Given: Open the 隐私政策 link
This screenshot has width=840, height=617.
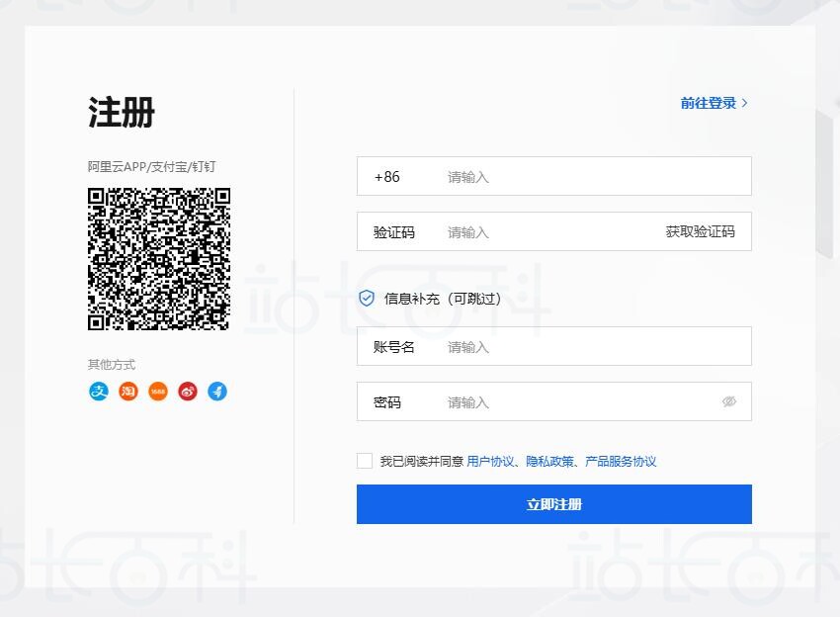Looking at the screenshot, I should click(549, 461).
